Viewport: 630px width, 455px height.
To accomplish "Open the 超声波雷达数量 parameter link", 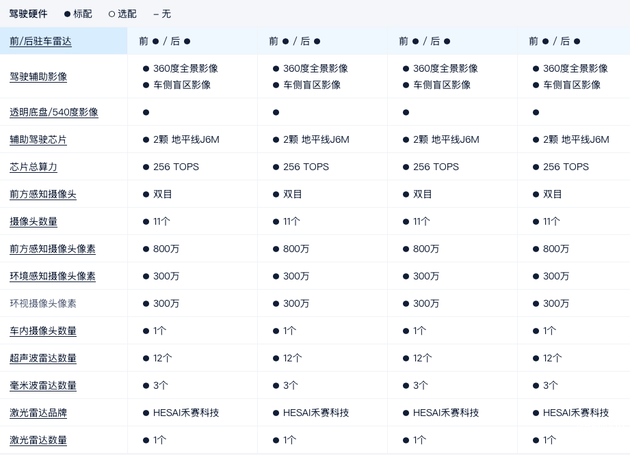I will [43, 358].
